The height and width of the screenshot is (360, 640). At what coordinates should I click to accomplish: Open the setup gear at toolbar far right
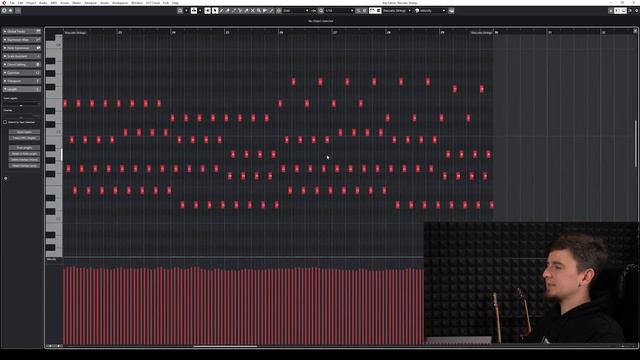[x=636, y=11]
